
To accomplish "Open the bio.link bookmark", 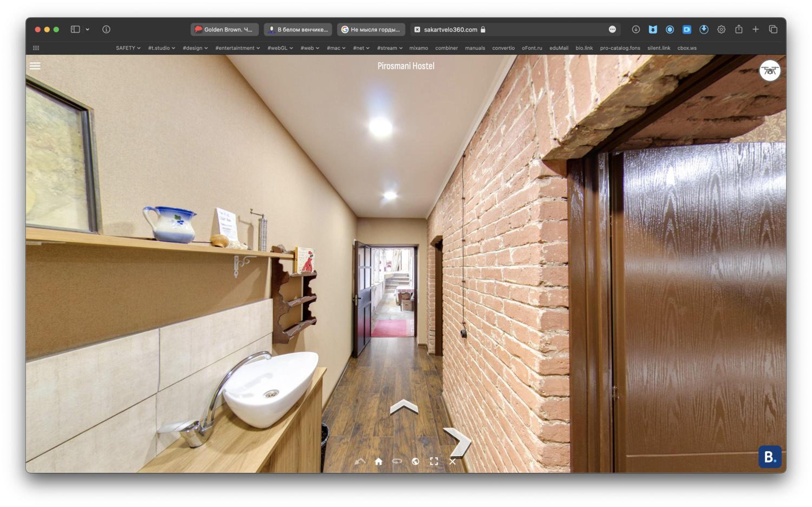I will (584, 48).
